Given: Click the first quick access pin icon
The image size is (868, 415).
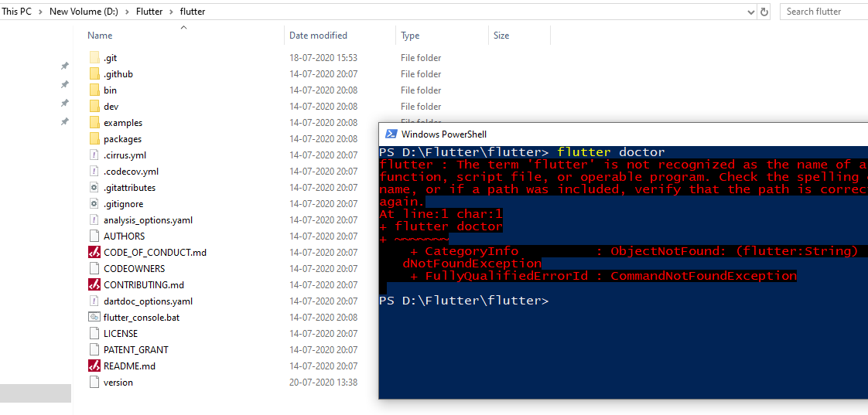Looking at the screenshot, I should click(65, 66).
